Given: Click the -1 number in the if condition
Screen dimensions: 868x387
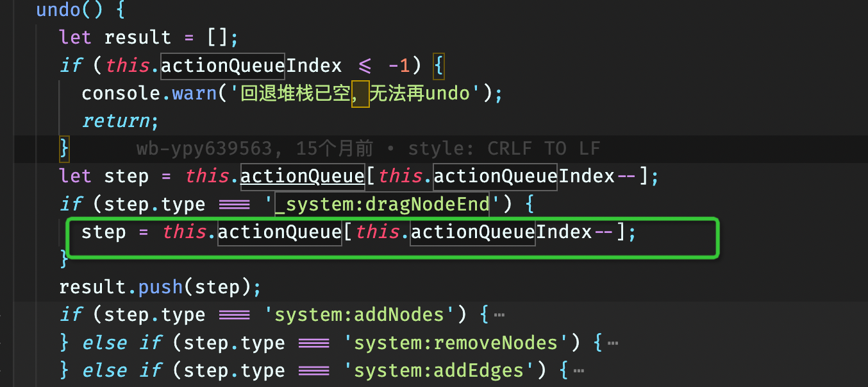Looking at the screenshot, I should click(399, 65).
